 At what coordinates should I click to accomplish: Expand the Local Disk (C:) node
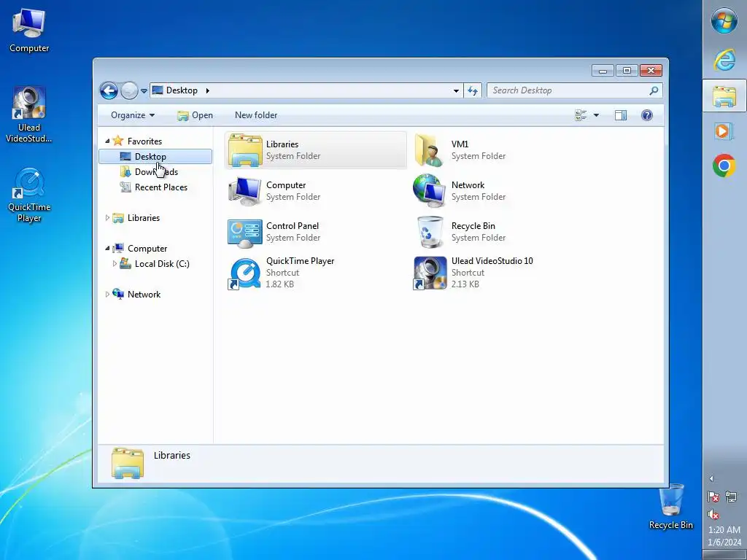(115, 263)
